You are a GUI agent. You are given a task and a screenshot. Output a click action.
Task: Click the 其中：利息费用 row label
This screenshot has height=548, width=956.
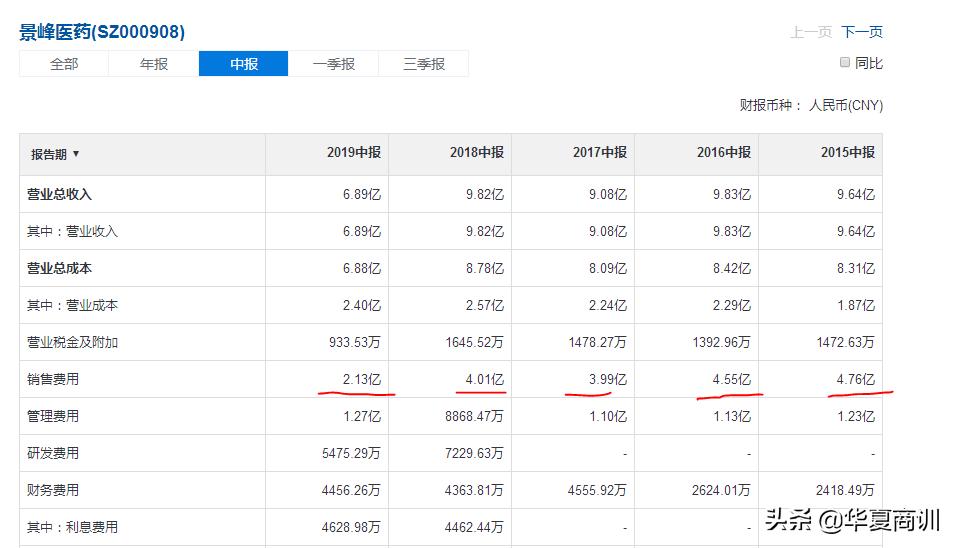[72, 527]
